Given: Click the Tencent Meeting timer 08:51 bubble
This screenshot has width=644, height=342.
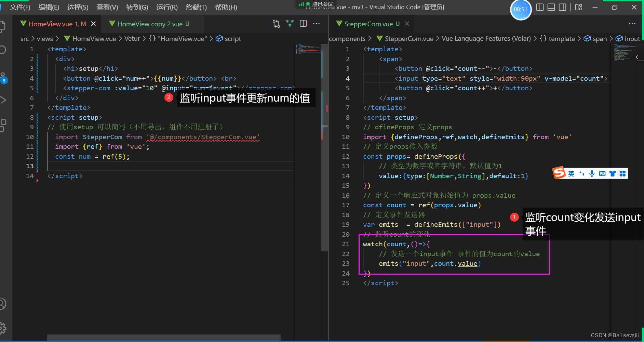Looking at the screenshot, I should 521,9.
